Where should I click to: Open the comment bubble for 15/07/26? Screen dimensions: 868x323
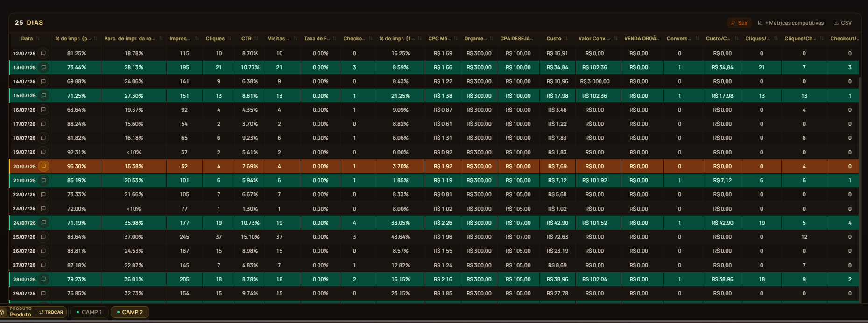pos(43,96)
